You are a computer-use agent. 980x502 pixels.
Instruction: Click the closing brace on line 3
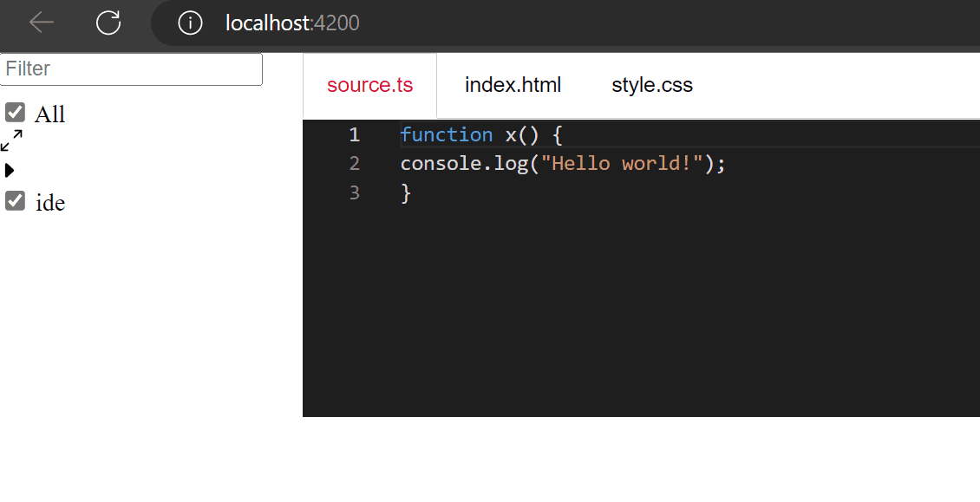tap(404, 192)
